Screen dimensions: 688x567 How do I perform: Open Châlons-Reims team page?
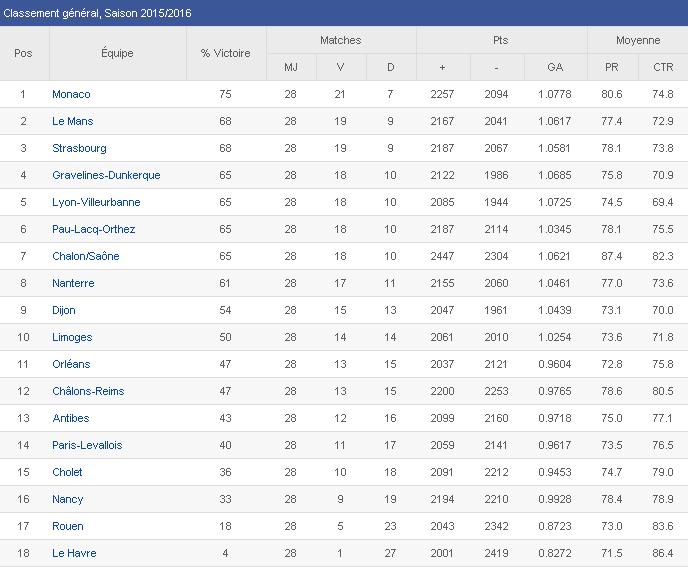(x=88, y=391)
